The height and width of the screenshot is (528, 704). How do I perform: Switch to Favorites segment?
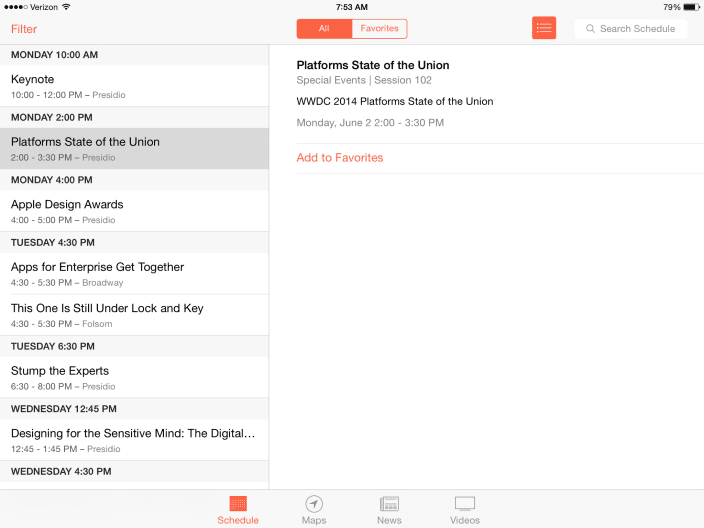click(379, 29)
